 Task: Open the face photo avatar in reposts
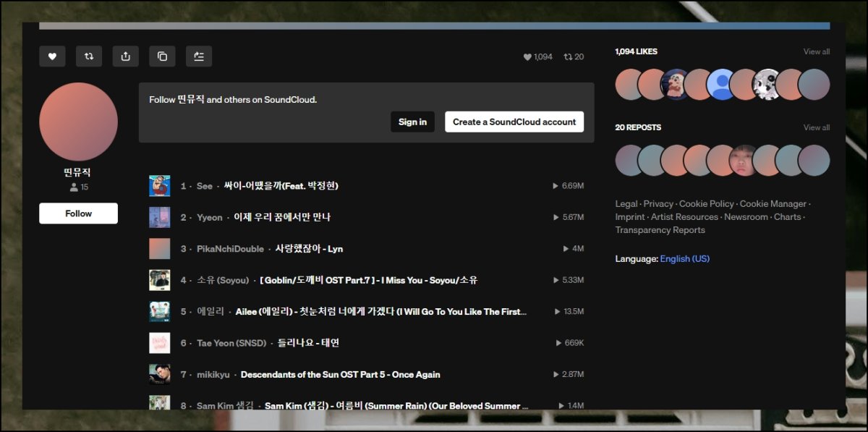744,160
